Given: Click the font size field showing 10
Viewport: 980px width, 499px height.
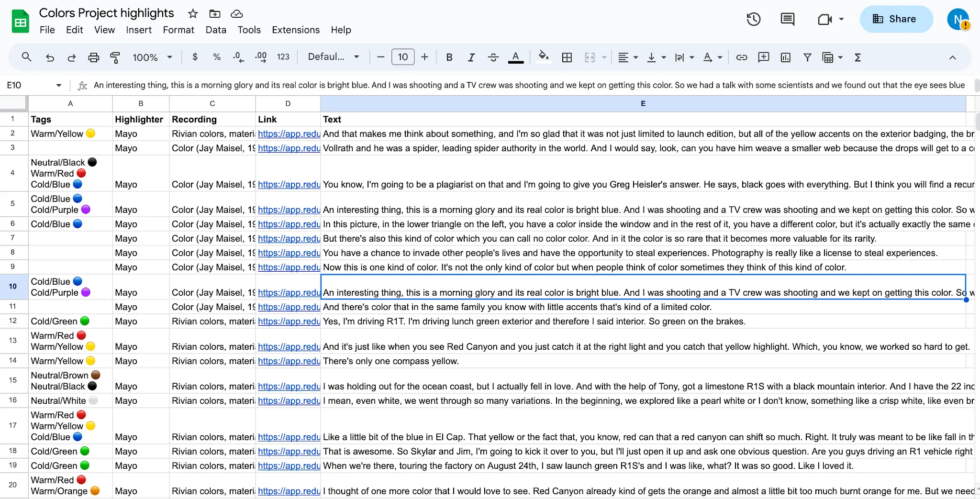Looking at the screenshot, I should (403, 57).
